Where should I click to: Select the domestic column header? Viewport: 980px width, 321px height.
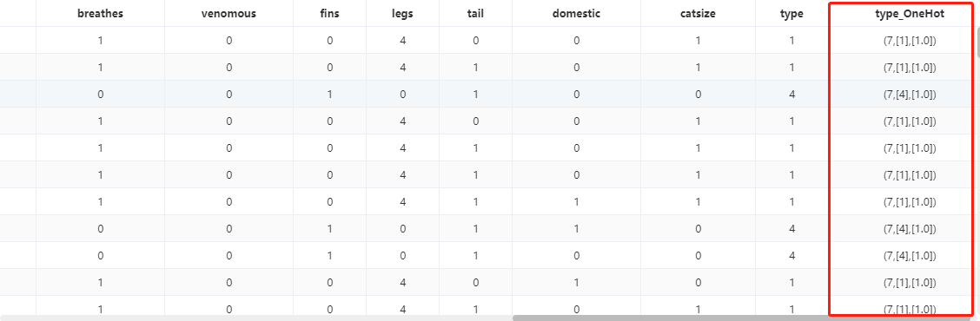pyautogui.click(x=576, y=14)
